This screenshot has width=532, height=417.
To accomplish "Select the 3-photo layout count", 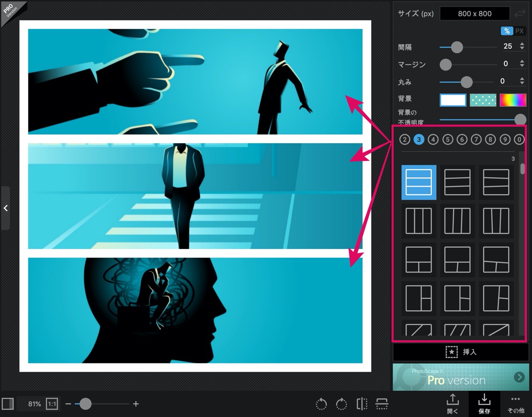I will [x=419, y=140].
